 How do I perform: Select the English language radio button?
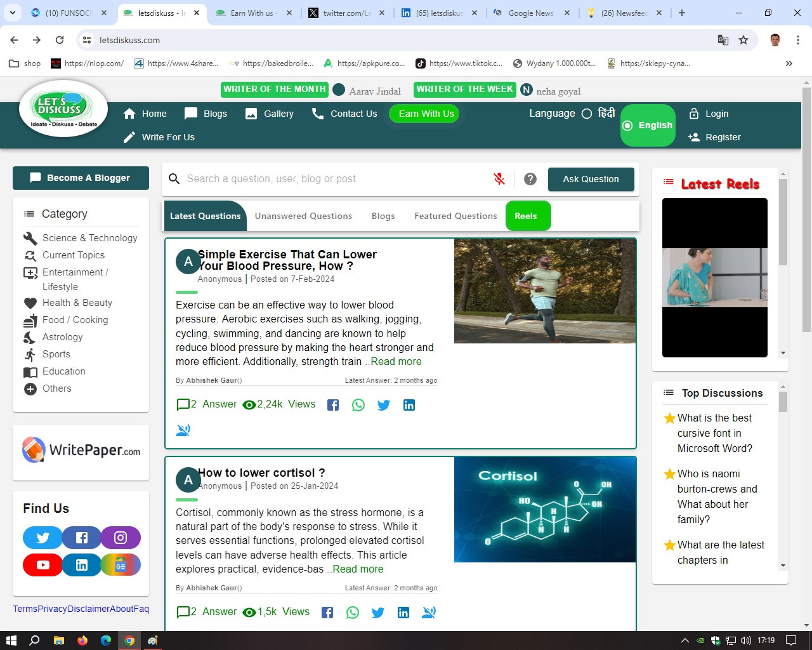coord(628,126)
